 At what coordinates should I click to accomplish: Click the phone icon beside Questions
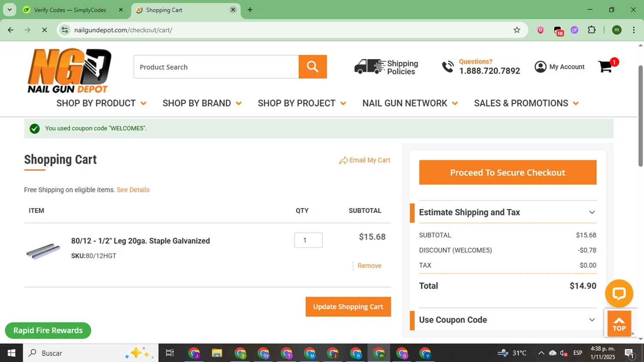[448, 67]
